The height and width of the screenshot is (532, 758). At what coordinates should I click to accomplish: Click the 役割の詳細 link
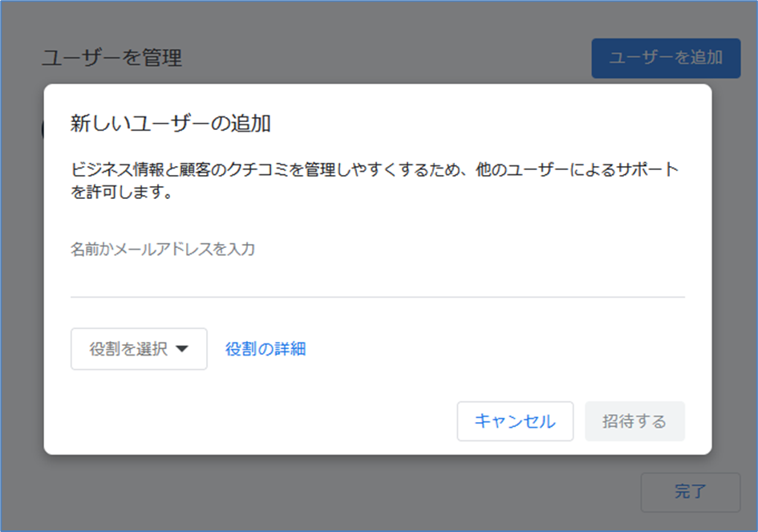(x=266, y=349)
